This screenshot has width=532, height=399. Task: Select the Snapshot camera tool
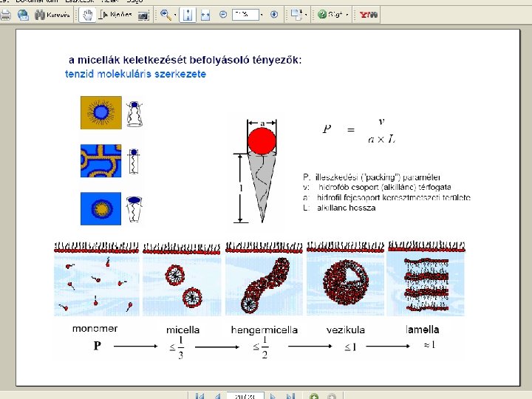143,16
